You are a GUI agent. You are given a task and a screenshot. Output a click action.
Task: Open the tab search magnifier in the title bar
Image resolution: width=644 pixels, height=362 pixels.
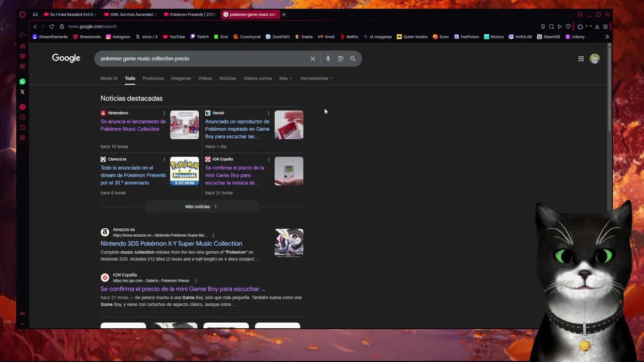(580, 15)
